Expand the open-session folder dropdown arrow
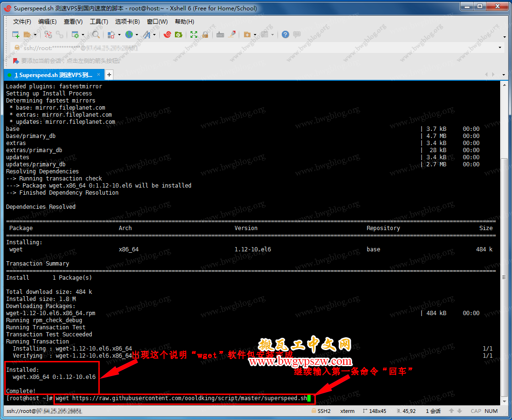 point(35,34)
